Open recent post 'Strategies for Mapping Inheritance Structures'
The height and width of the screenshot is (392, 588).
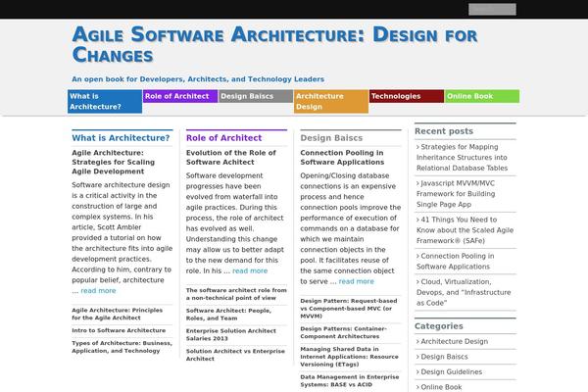click(x=462, y=158)
